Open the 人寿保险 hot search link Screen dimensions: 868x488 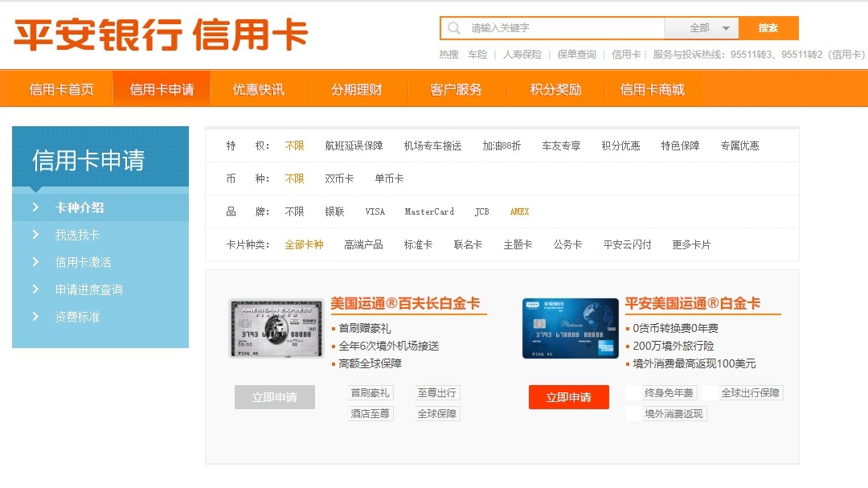coord(522,55)
